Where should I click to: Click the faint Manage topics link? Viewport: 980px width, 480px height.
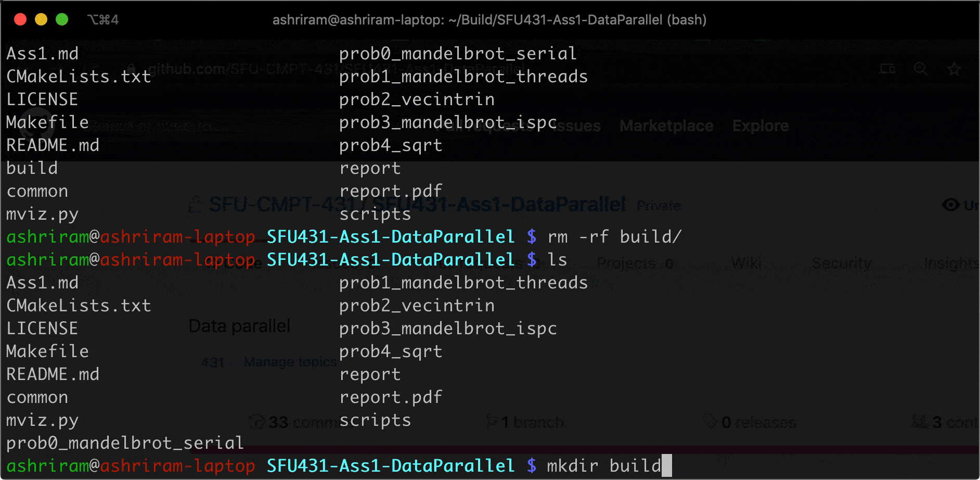tap(290, 361)
